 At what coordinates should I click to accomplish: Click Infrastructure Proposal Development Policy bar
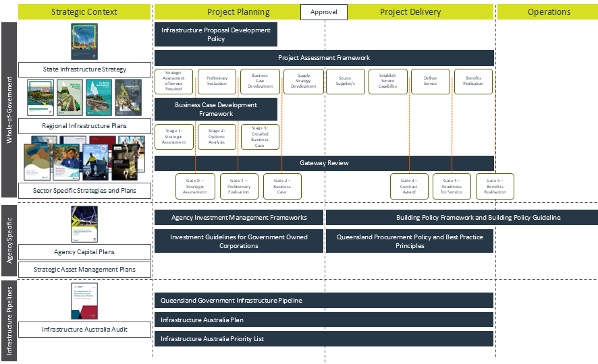[x=216, y=34]
